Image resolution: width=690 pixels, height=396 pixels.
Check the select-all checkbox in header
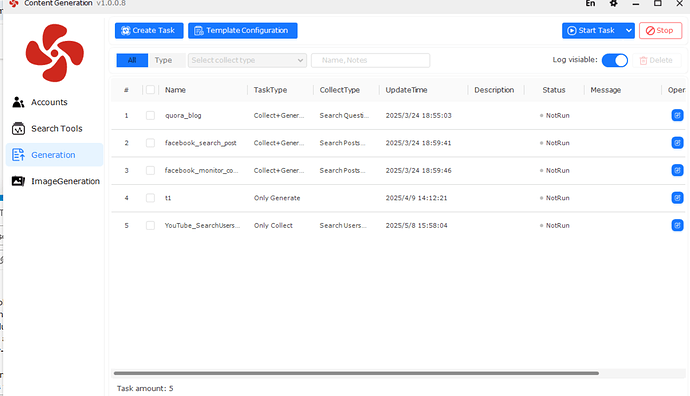coord(150,90)
